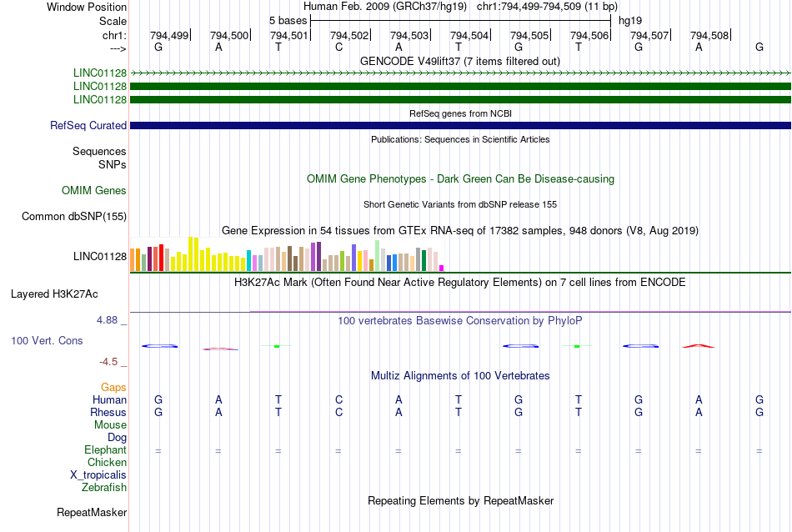Image resolution: width=792 pixels, height=532 pixels.
Task: Click the 100 Vert. Cons label
Action: (47, 340)
